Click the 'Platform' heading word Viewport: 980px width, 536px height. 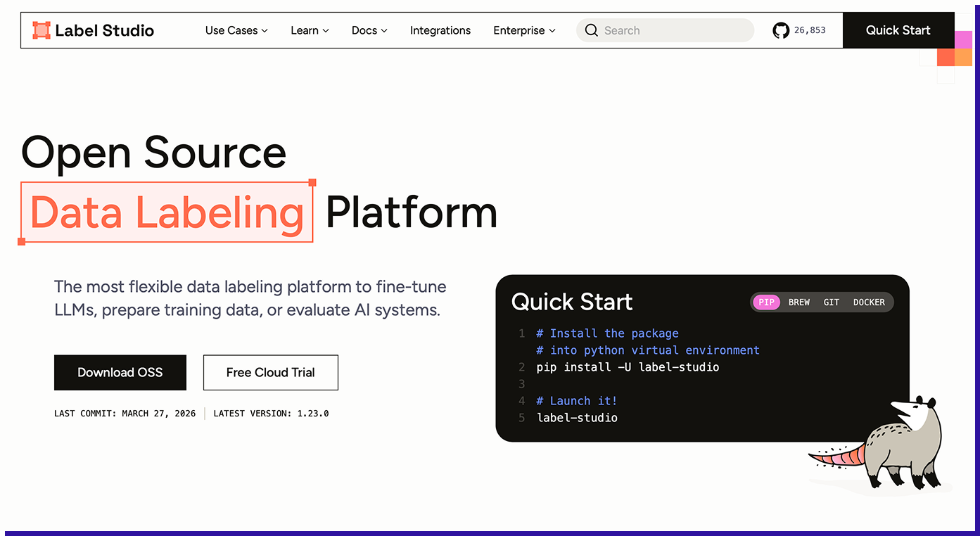coord(412,212)
